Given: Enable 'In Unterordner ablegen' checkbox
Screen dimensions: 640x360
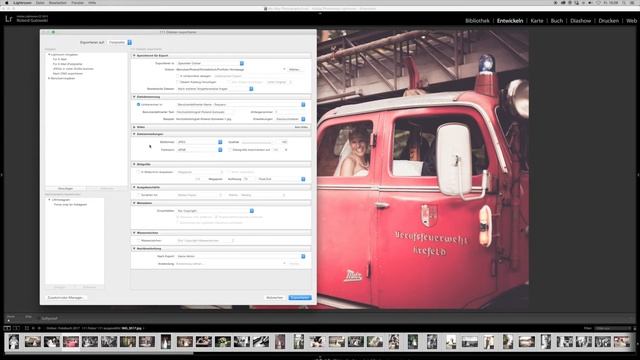Looking at the screenshot, I should (178, 76).
